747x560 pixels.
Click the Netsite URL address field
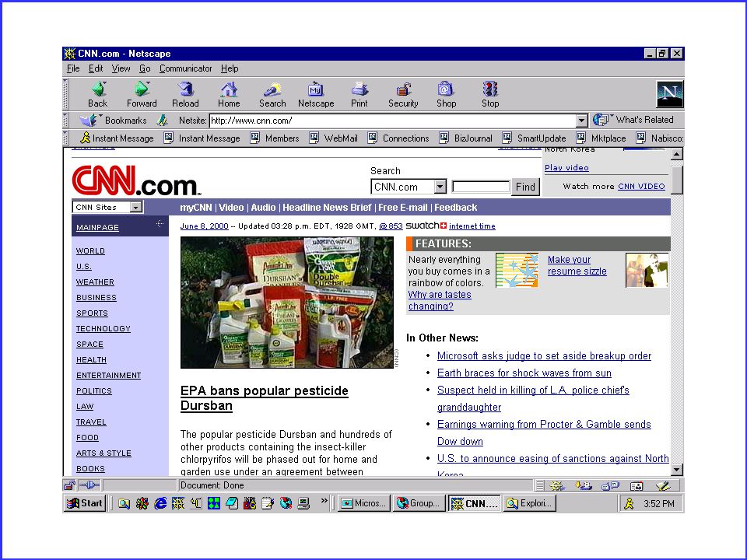392,121
